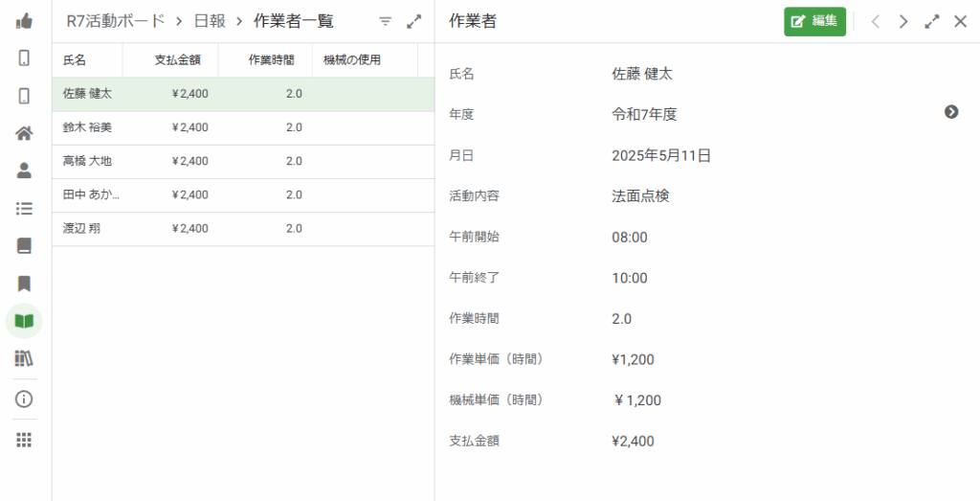Open the apps grid icon
The image size is (980, 501).
click(x=24, y=440)
